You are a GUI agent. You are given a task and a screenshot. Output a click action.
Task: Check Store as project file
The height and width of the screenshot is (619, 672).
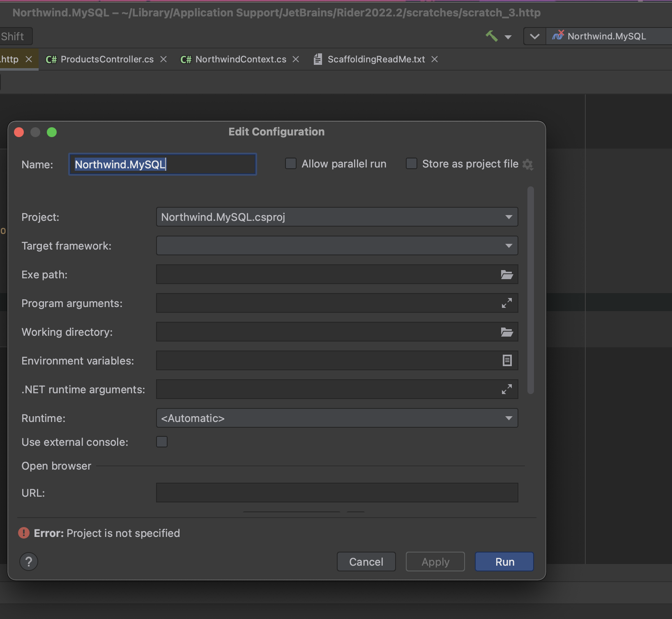pos(411,164)
